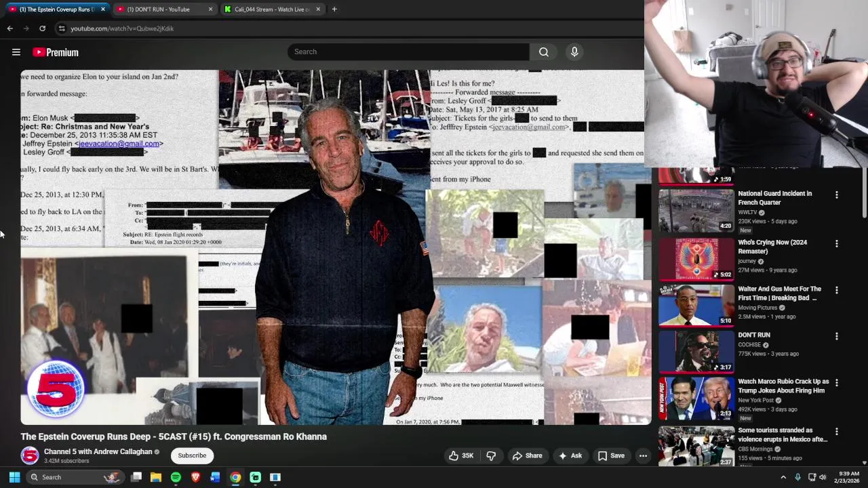The height and width of the screenshot is (488, 868).
Task: Reload the current page
Action: [x=42, y=28]
